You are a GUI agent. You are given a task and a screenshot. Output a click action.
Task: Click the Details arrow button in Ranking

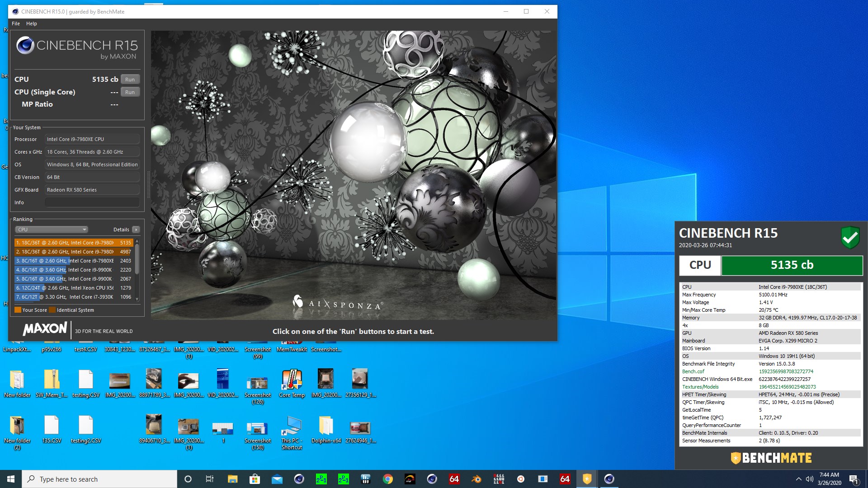tap(136, 230)
